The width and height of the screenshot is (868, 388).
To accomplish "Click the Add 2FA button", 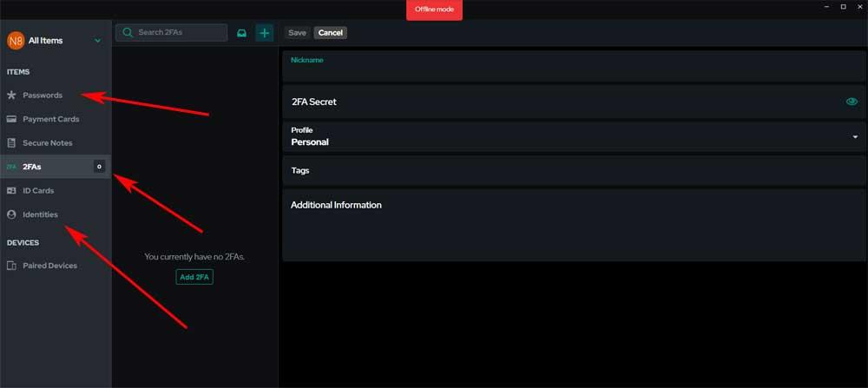I will pos(194,277).
